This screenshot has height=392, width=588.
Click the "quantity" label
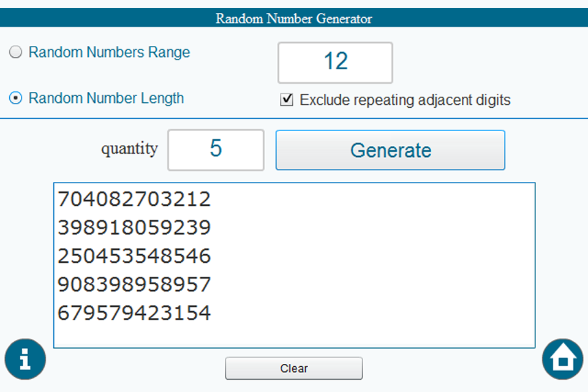point(129,149)
